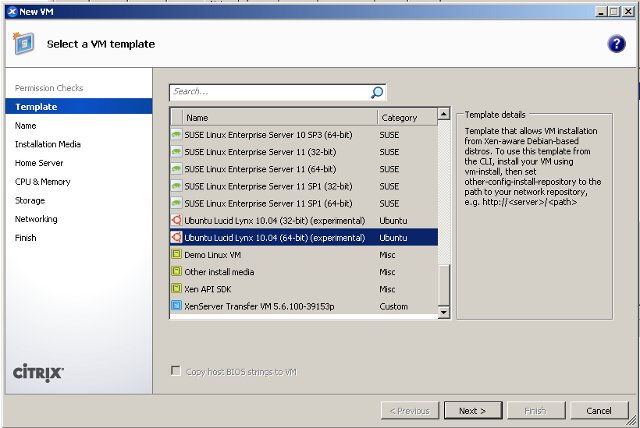This screenshot has width=640, height=428.
Task: Click icon of SUSE Enterprise Server 11 SP1 (64-bit)
Action: 176,203
